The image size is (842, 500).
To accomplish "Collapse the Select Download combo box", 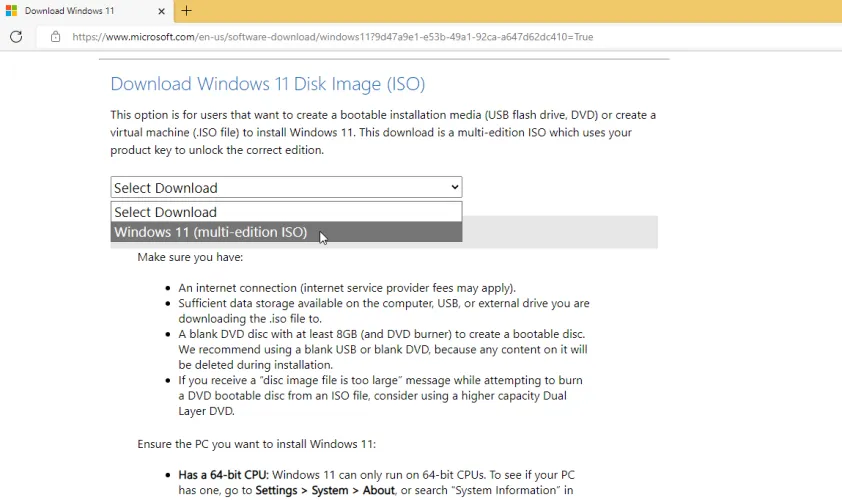I will coord(285,187).
